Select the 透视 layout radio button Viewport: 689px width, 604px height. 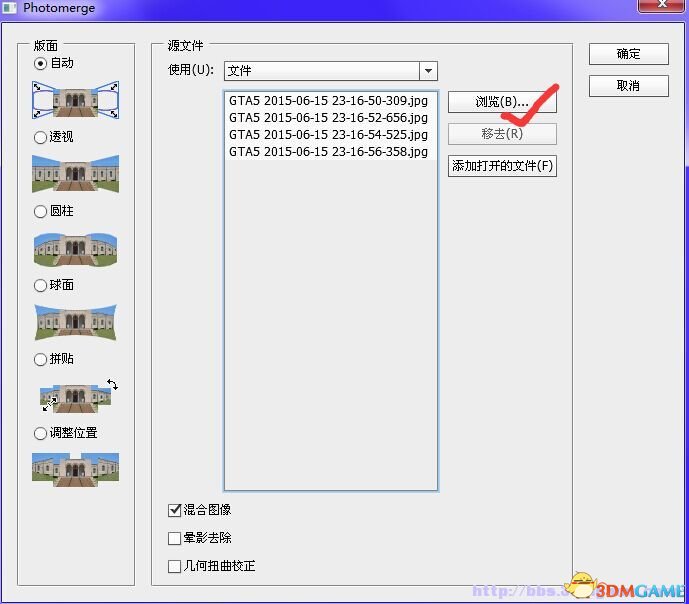tap(41, 137)
